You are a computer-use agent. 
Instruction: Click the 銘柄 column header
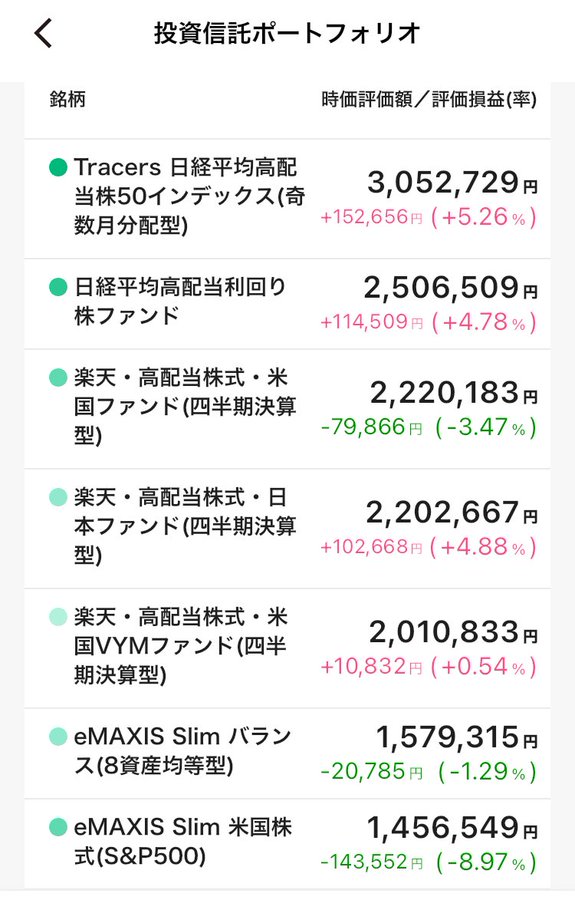[68, 99]
